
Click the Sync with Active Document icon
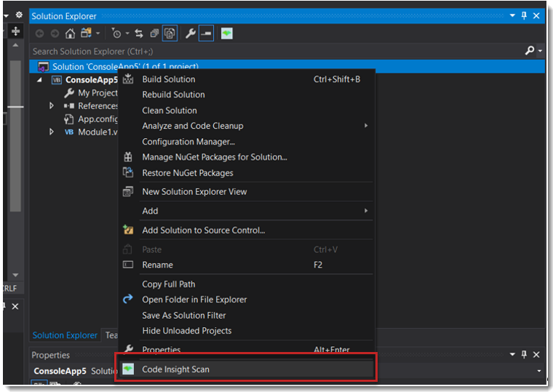(x=139, y=33)
